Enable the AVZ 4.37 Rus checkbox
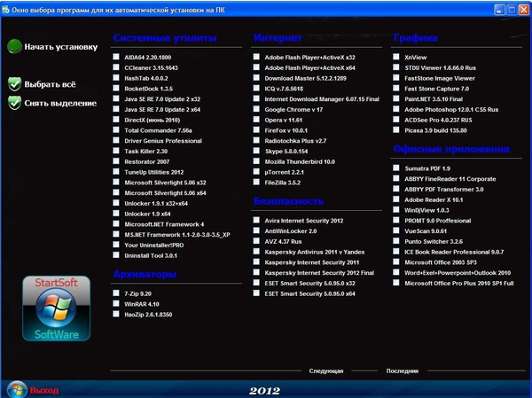The height and width of the screenshot is (398, 532). [256, 241]
